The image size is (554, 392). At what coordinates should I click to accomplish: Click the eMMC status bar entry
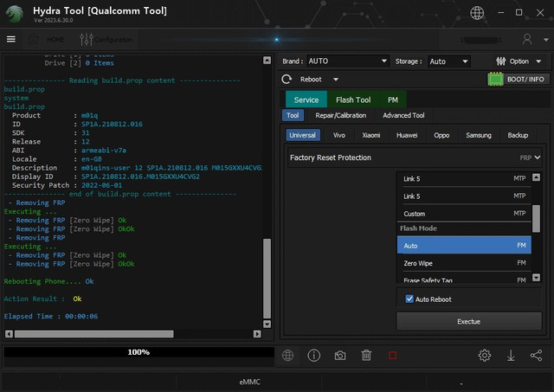(x=250, y=382)
